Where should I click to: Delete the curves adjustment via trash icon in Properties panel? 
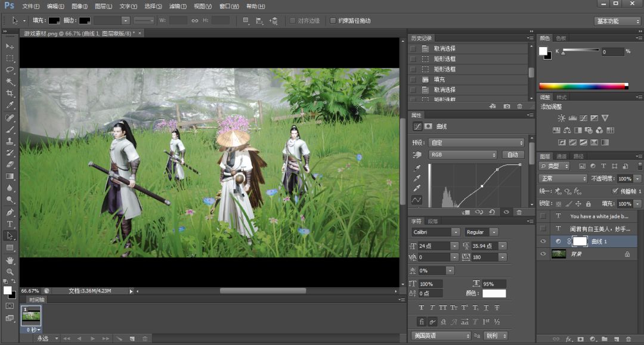pyautogui.click(x=519, y=212)
